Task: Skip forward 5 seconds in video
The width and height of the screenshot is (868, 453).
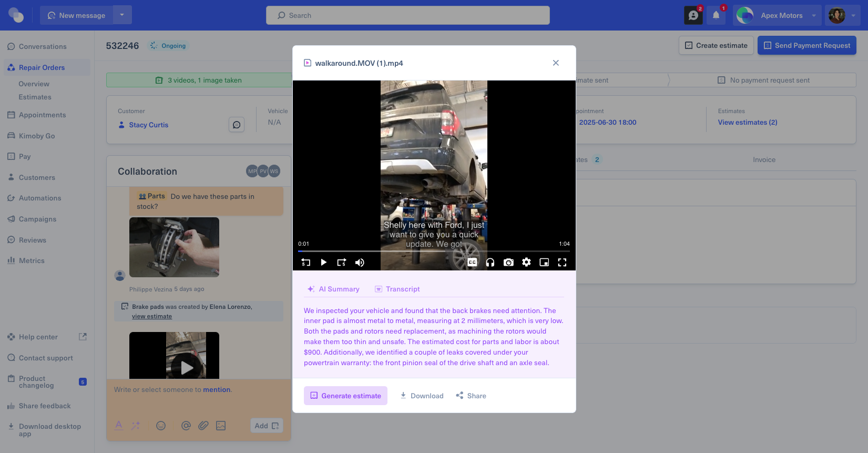Action: 342,262
